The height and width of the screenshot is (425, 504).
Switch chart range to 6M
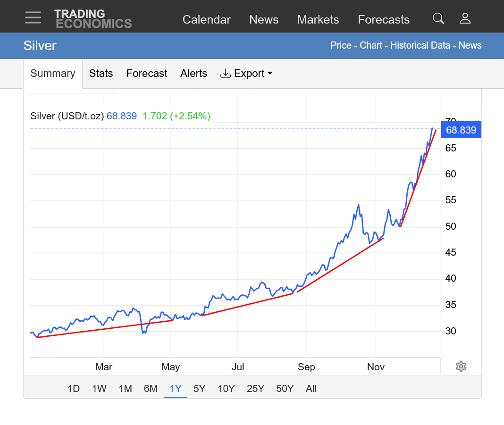151,389
